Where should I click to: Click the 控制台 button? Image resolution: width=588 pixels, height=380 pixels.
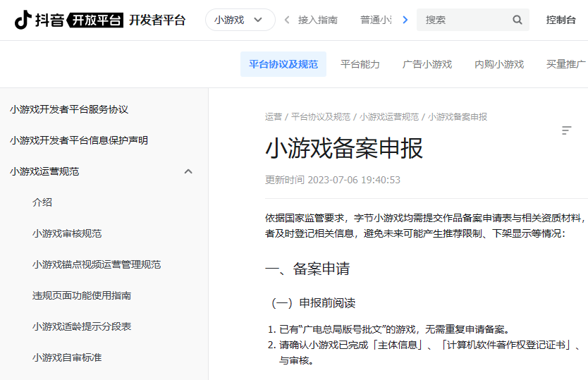point(561,20)
